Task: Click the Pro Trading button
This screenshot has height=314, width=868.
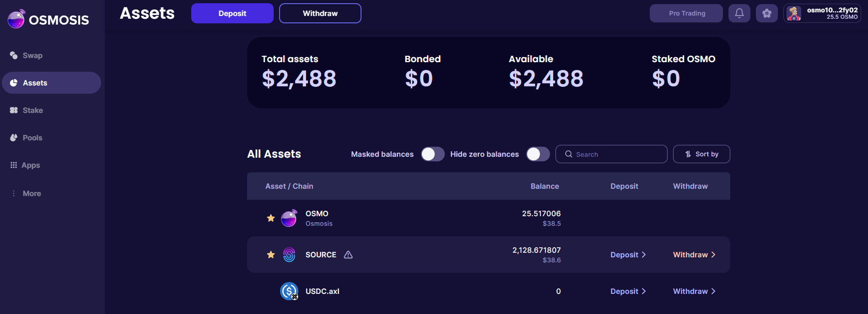Action: [x=686, y=13]
